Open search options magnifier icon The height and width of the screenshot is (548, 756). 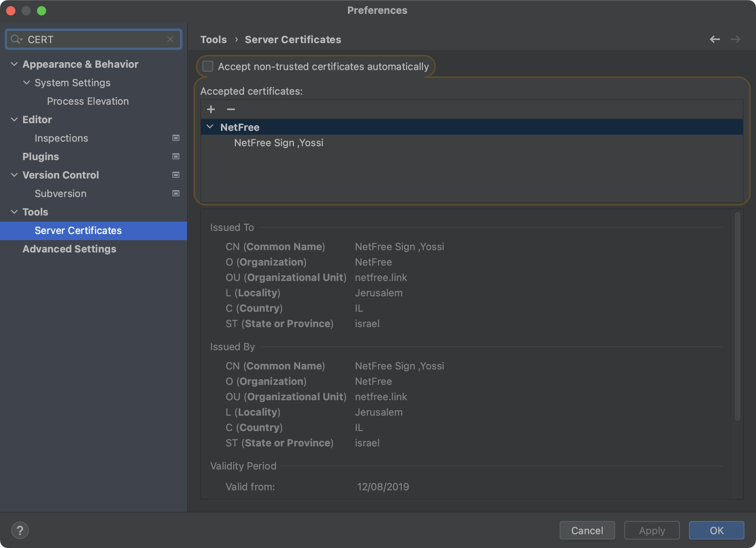17,39
